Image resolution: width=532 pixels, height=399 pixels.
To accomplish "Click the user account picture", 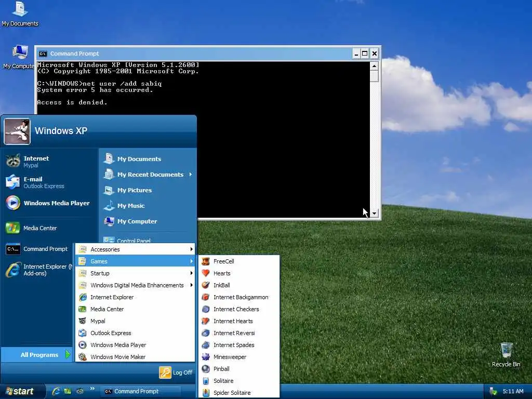I will (x=17, y=131).
